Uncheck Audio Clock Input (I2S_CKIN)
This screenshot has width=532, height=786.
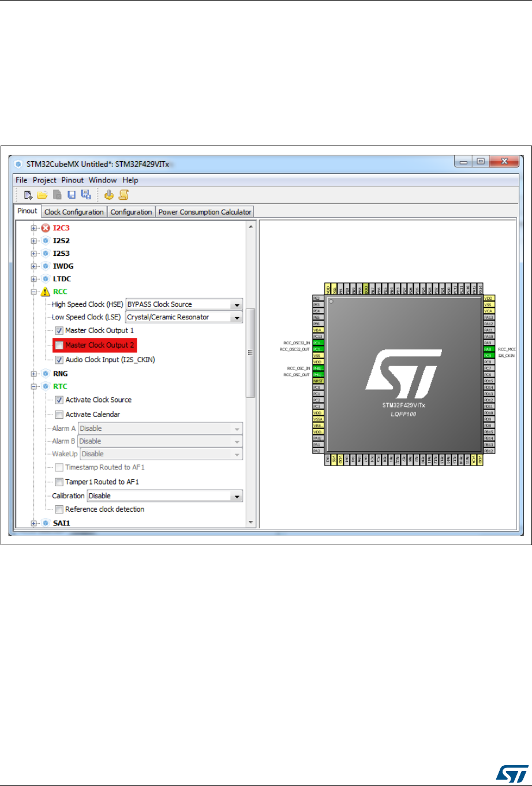(59, 360)
